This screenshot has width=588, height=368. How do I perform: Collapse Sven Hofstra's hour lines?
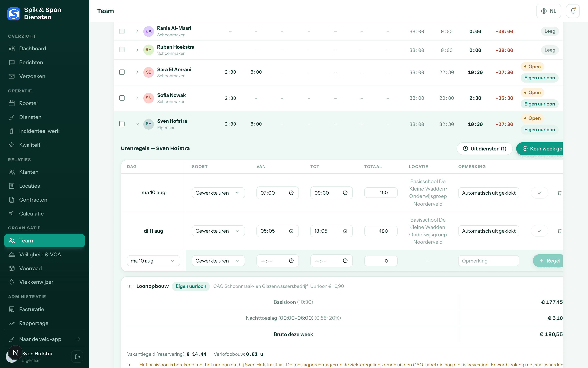[137, 124]
